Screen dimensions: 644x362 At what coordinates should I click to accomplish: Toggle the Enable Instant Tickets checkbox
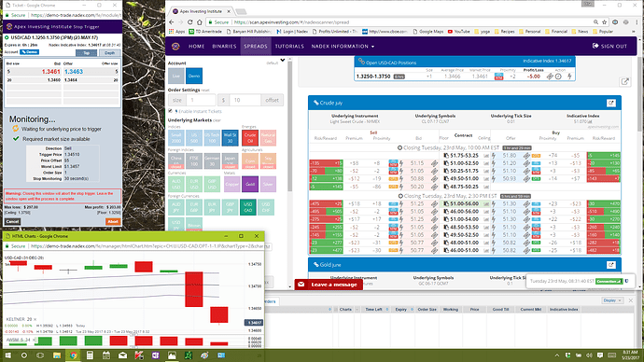pos(170,111)
